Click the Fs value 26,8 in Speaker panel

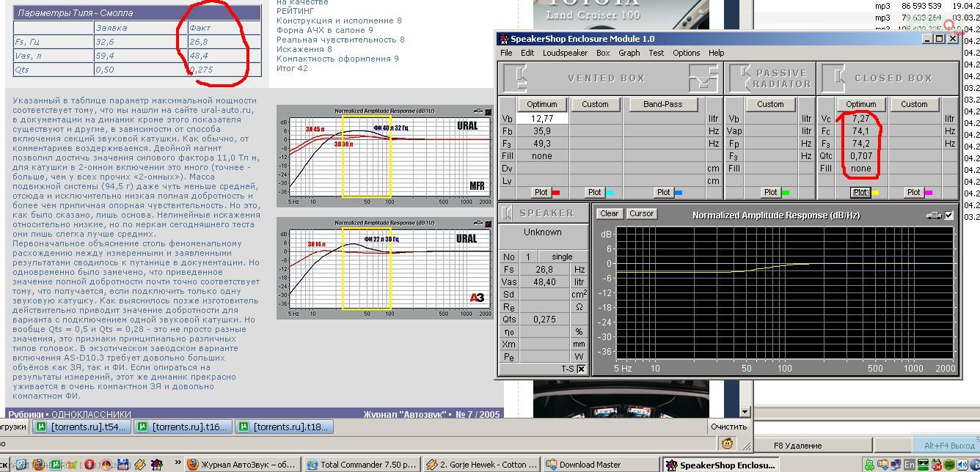click(x=544, y=269)
